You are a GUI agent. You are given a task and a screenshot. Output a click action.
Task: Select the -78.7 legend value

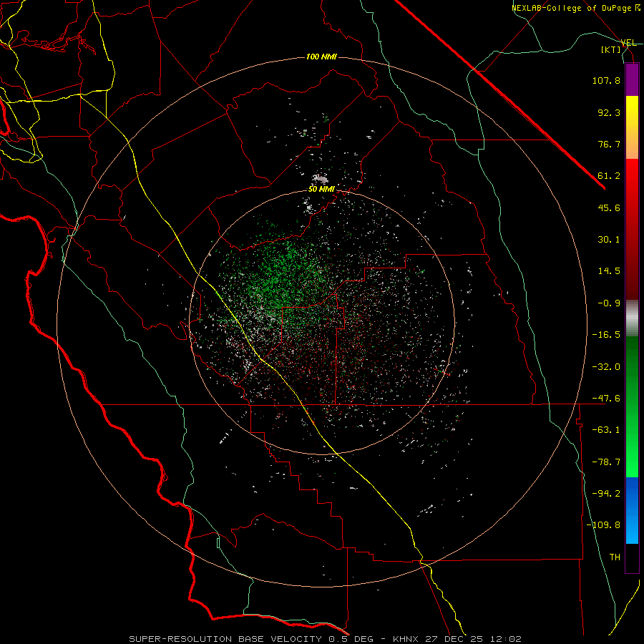[606, 462]
